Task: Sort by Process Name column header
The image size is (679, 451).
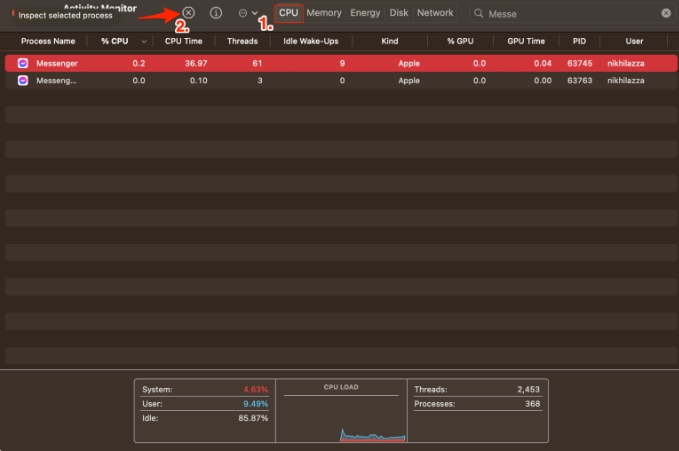Action: point(48,41)
